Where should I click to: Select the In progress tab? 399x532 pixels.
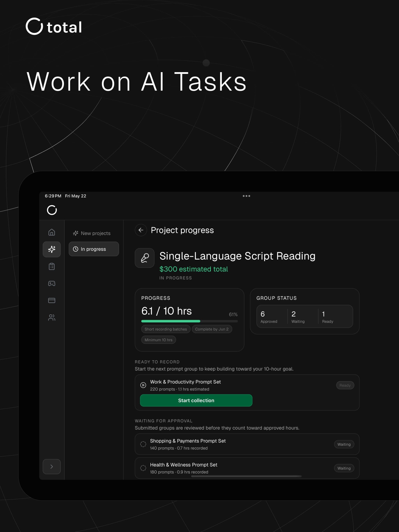tap(94, 249)
